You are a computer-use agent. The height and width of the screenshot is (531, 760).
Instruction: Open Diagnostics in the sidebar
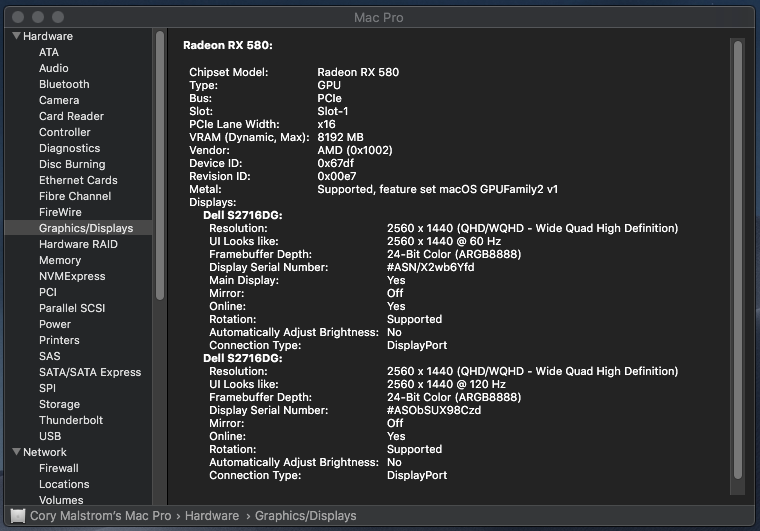point(69,148)
